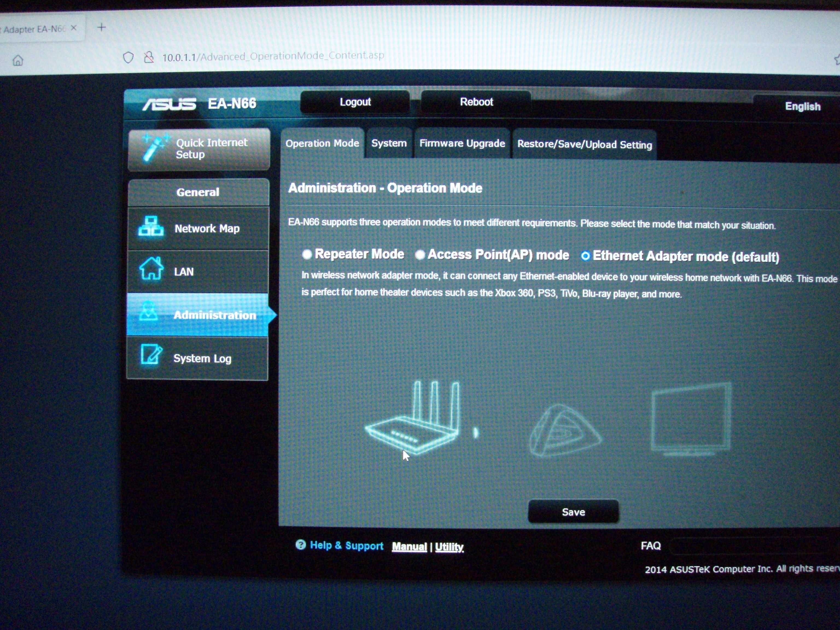Open Administration in the sidebar
This screenshot has height=630, width=840.
pos(197,315)
